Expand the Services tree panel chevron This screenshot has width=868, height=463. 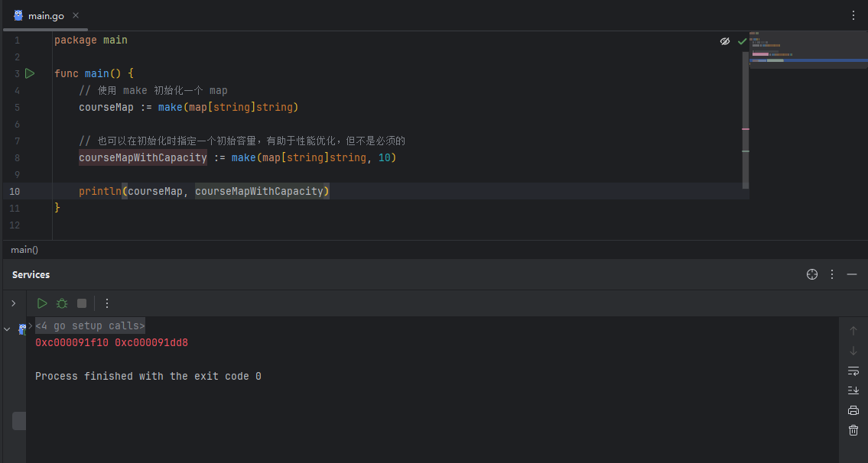click(13, 303)
